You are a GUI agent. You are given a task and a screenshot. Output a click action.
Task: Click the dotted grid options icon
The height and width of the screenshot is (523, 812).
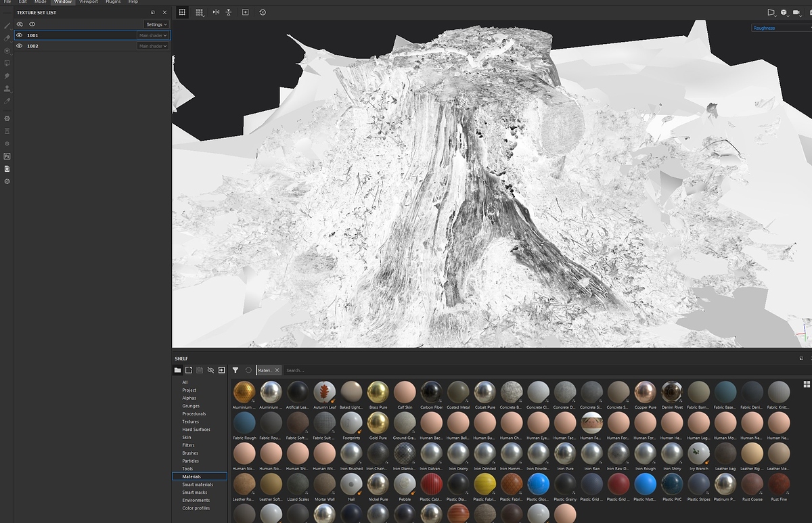click(x=200, y=12)
